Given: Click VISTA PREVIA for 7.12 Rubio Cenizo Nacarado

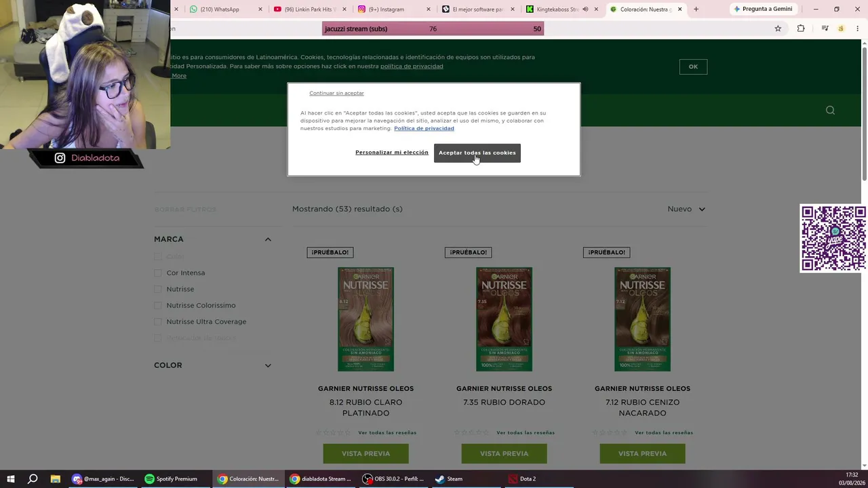Looking at the screenshot, I should 642,453.
